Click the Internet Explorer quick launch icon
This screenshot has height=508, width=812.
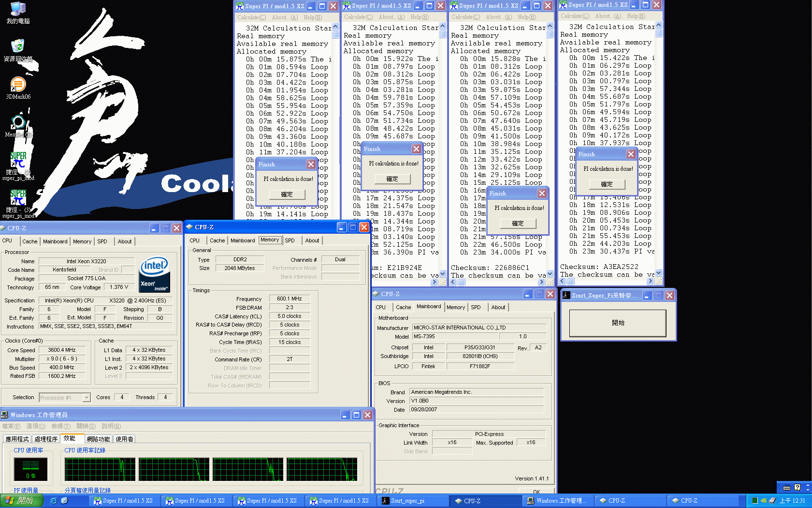click(53, 501)
